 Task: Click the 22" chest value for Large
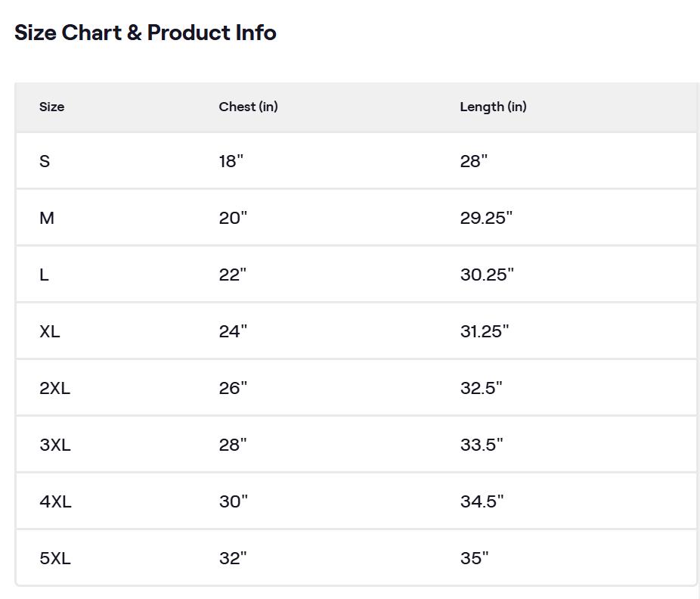tap(233, 275)
